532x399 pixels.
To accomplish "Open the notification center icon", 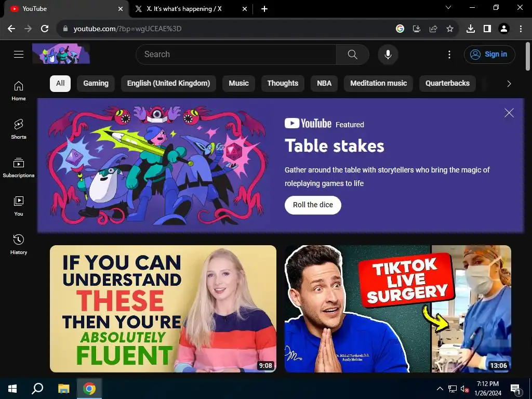I will pyautogui.click(x=515, y=389).
